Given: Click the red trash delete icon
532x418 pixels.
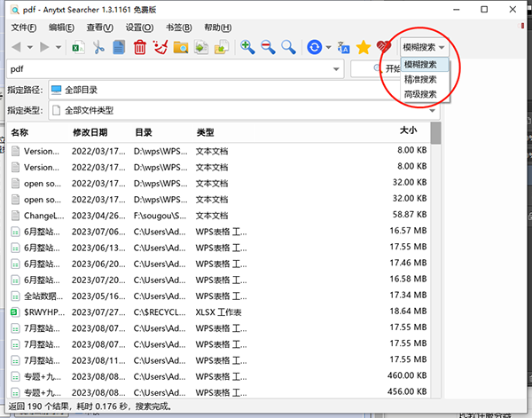Looking at the screenshot, I should (x=139, y=47).
